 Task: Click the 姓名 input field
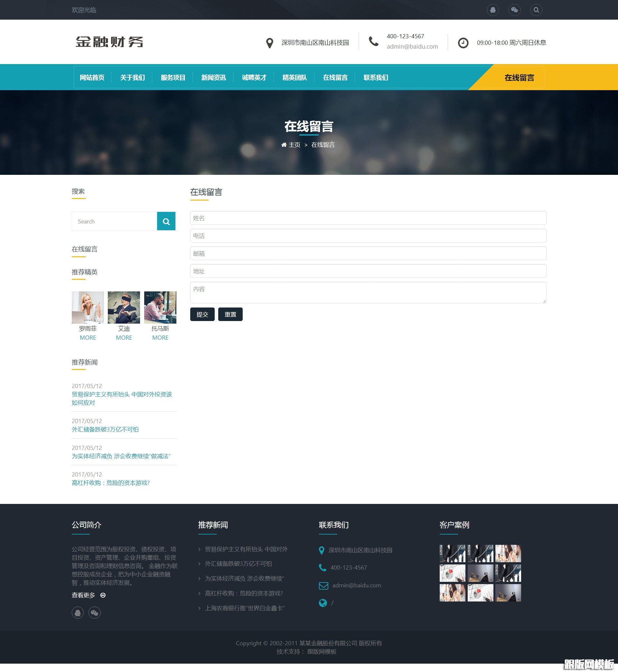tap(368, 218)
